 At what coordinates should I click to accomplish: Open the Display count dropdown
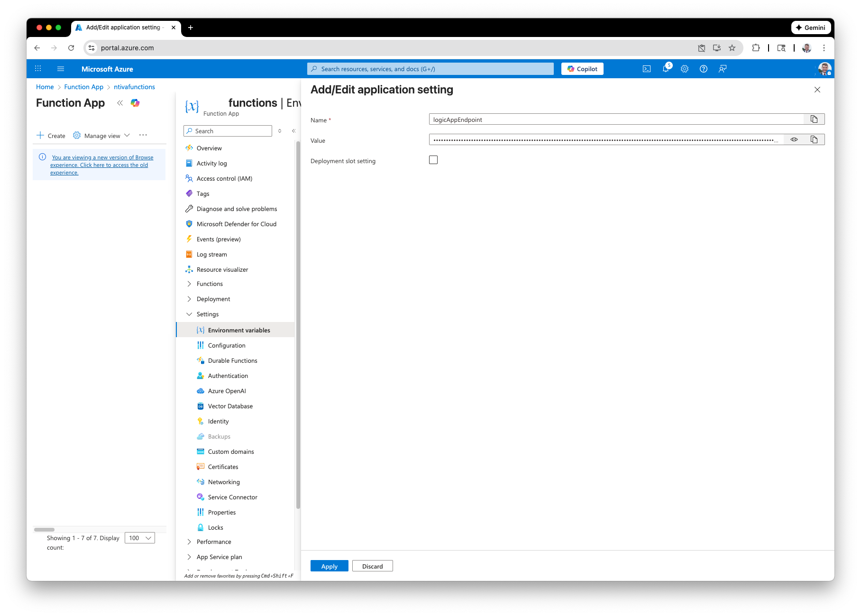click(140, 538)
